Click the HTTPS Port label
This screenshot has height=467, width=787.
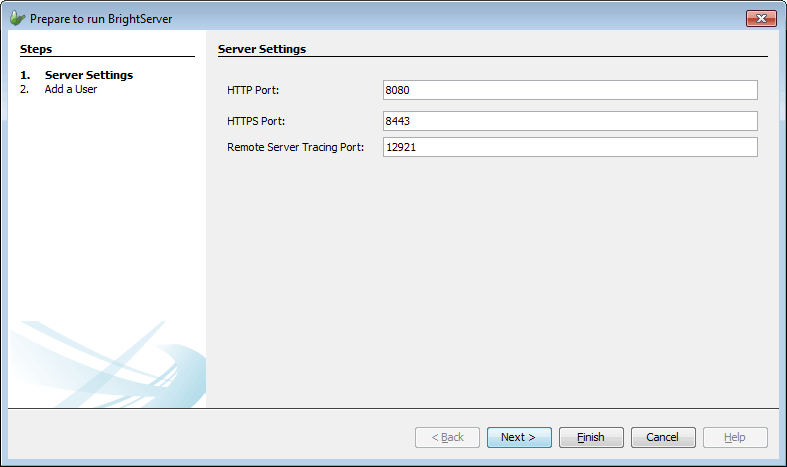(256, 121)
